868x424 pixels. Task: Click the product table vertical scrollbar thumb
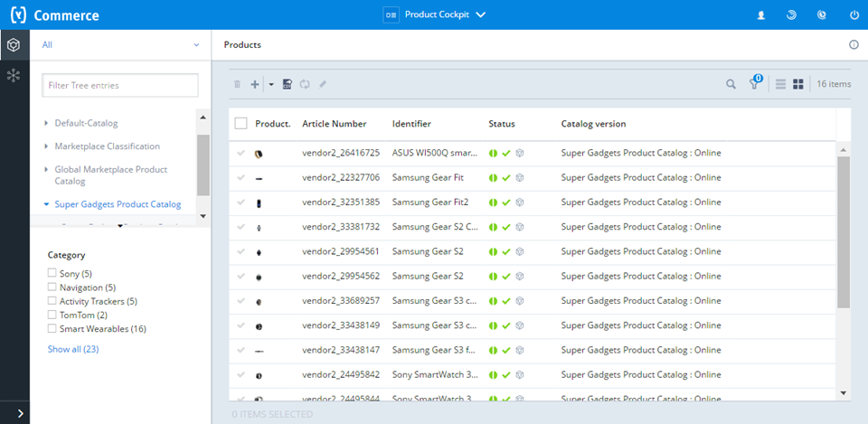(843, 232)
